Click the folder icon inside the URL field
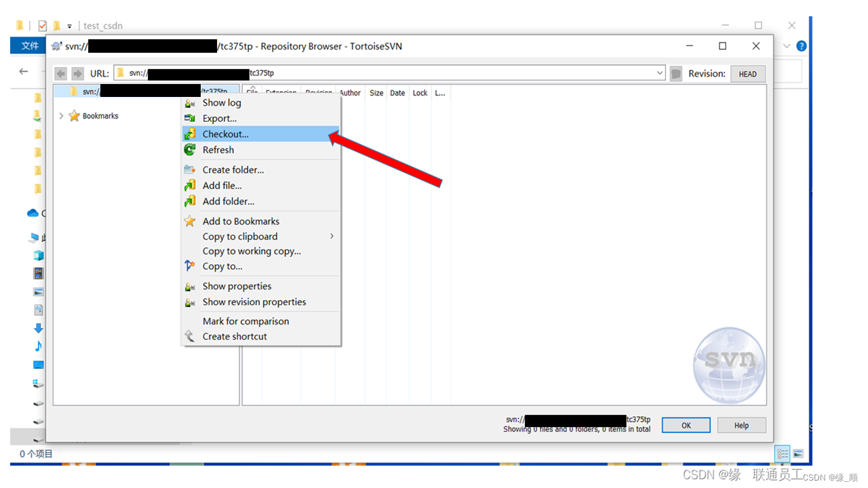The width and height of the screenshot is (868, 488). [119, 73]
